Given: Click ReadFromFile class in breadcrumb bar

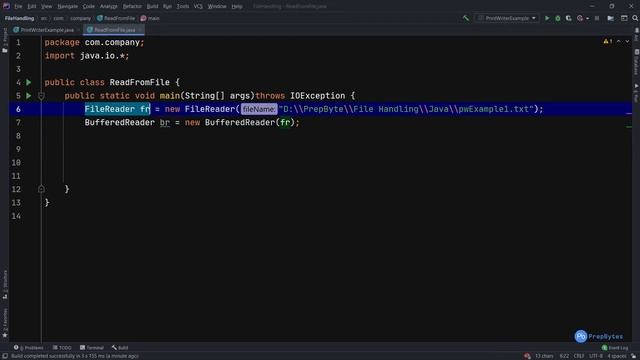Looking at the screenshot, I should (x=116, y=18).
